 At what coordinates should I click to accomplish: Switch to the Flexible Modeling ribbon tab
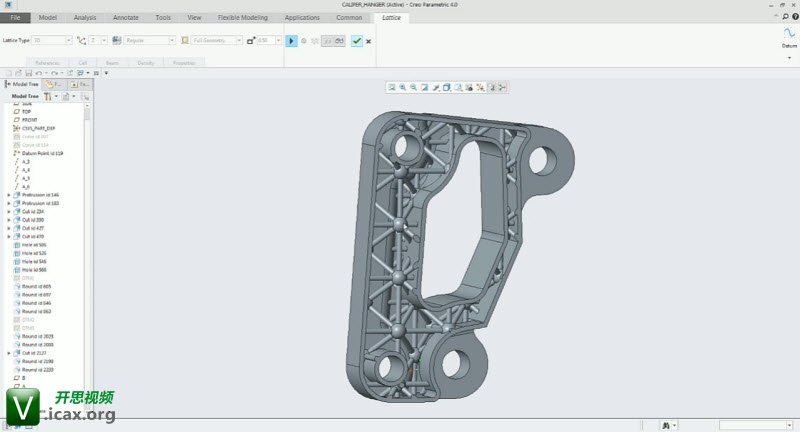tap(241, 18)
